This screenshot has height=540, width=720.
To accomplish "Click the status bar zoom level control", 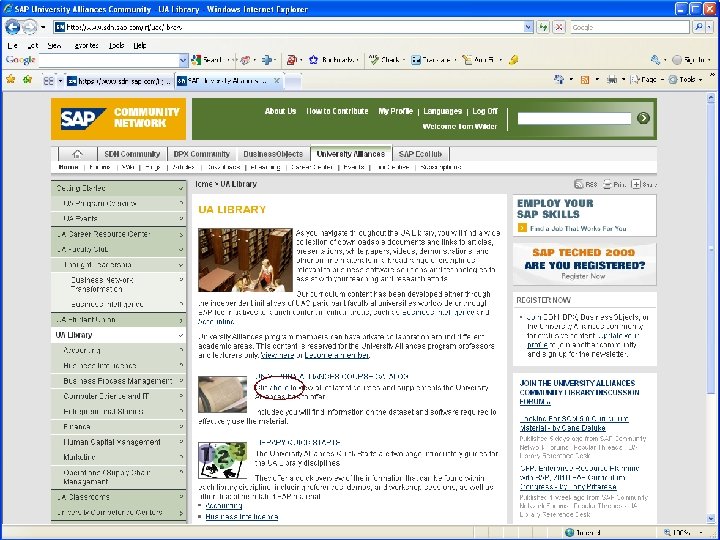I will pyautogui.click(x=685, y=533).
